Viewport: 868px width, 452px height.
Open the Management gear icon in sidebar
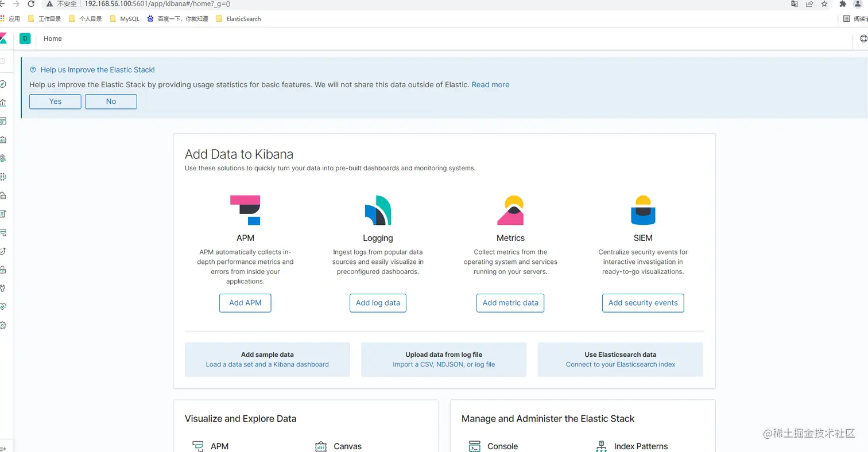coord(3,325)
